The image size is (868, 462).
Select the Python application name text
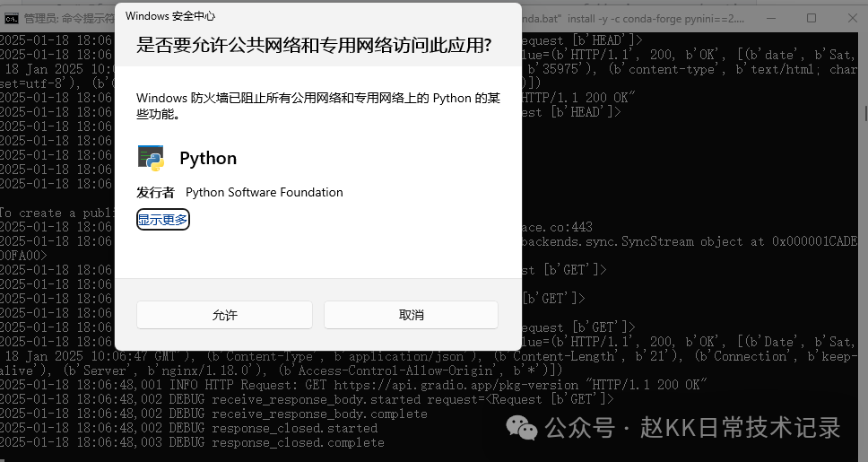[208, 159]
